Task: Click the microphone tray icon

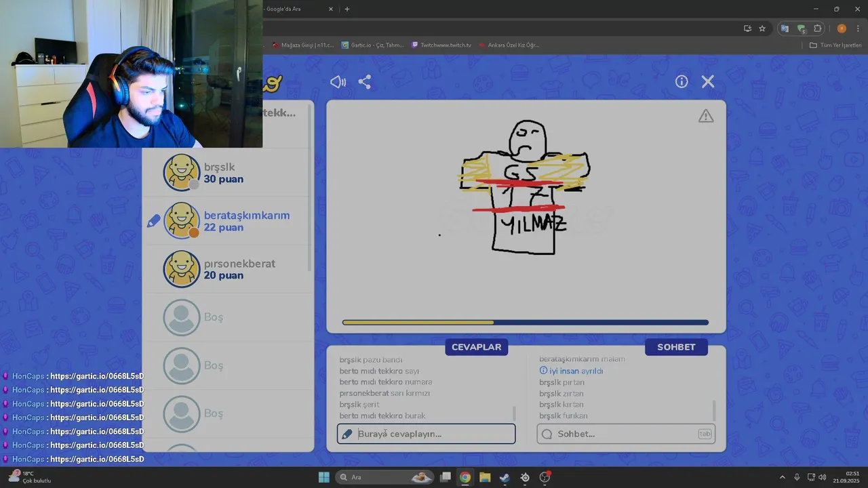Action: (797, 477)
